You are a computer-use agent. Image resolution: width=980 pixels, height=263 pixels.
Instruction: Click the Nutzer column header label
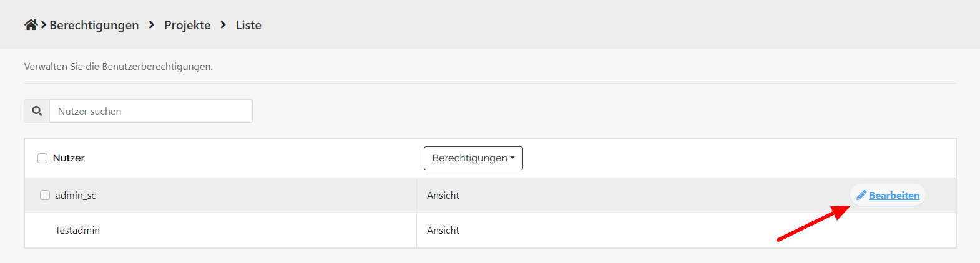coord(69,158)
